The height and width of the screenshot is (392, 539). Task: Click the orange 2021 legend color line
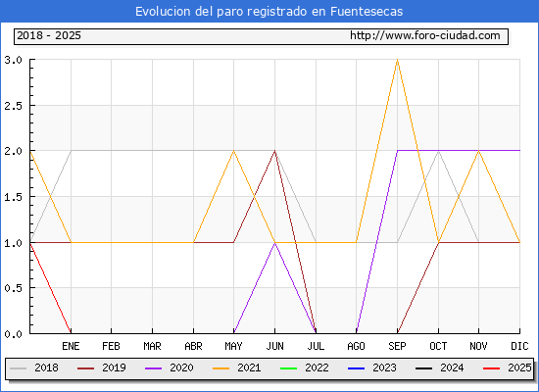[x=221, y=368]
